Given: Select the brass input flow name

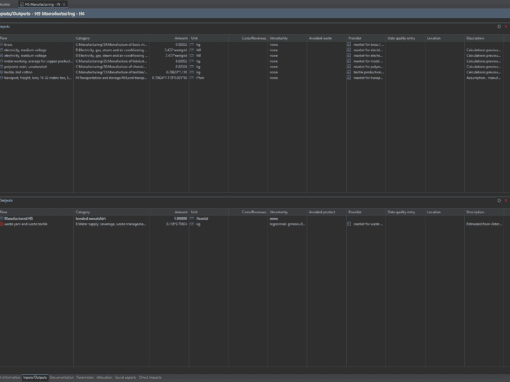Looking at the screenshot, I should pos(8,45).
